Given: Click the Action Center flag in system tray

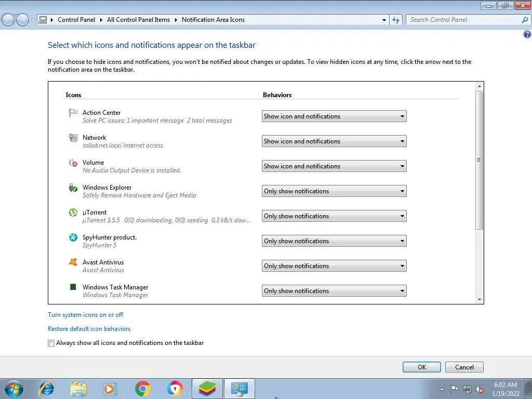Looking at the screenshot, I should 454,389.
